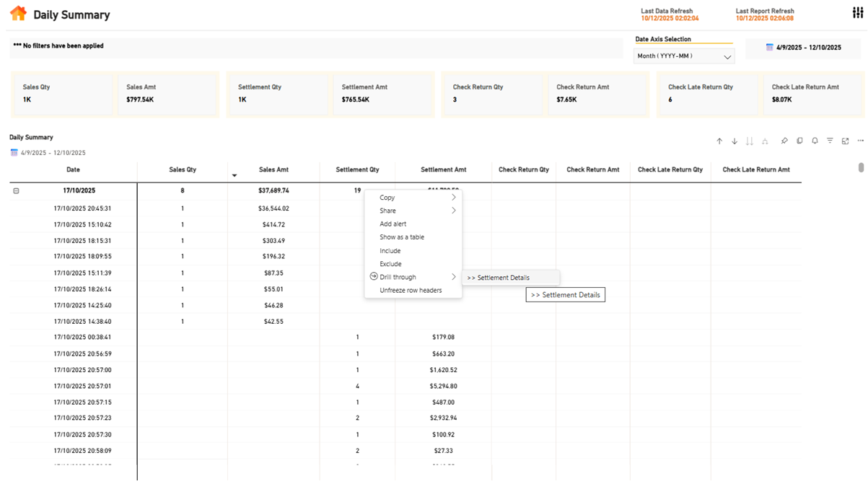Select the $36,544.02 sales amount cell
This screenshot has height=484, width=868.
coord(273,208)
